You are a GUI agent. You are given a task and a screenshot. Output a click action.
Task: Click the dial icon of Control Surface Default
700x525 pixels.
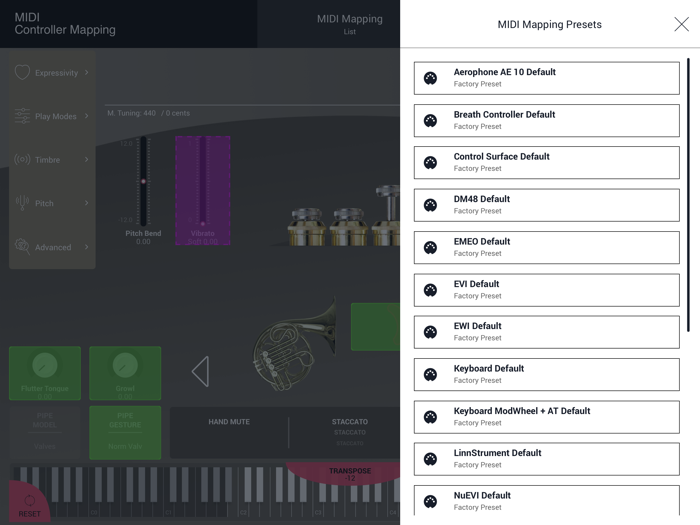coord(430,163)
